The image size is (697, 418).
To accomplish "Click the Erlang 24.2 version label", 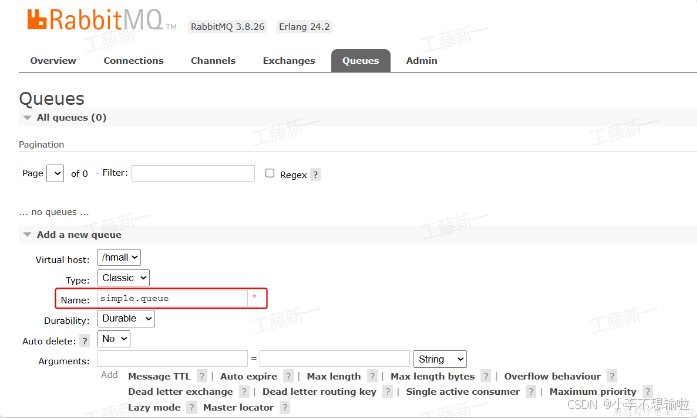I will [304, 27].
